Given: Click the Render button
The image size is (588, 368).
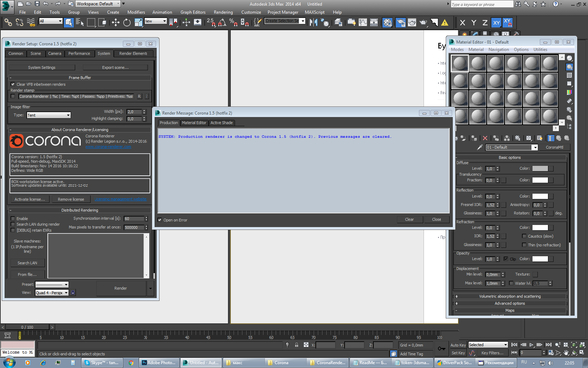Looking at the screenshot, I should (120, 288).
